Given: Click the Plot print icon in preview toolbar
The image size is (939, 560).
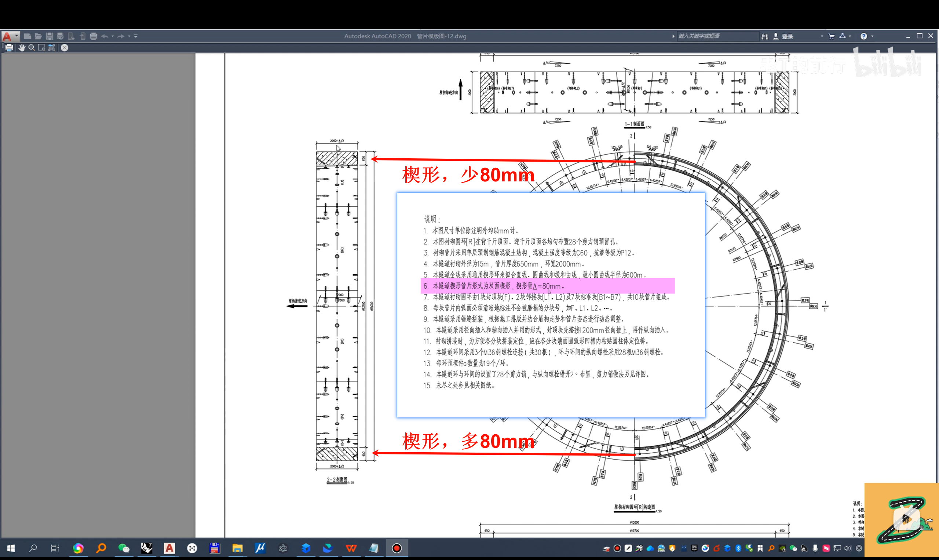Looking at the screenshot, I should (x=9, y=48).
